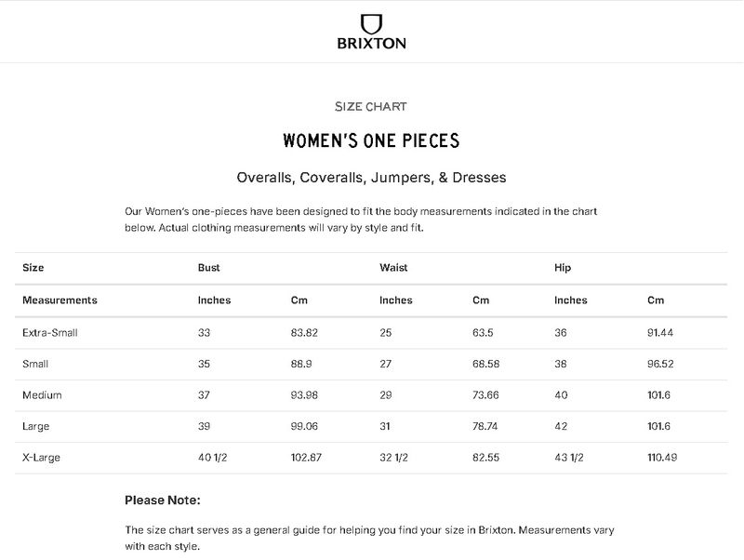The height and width of the screenshot is (560, 744).
Task: Select the Hip column header
Action: (563, 268)
